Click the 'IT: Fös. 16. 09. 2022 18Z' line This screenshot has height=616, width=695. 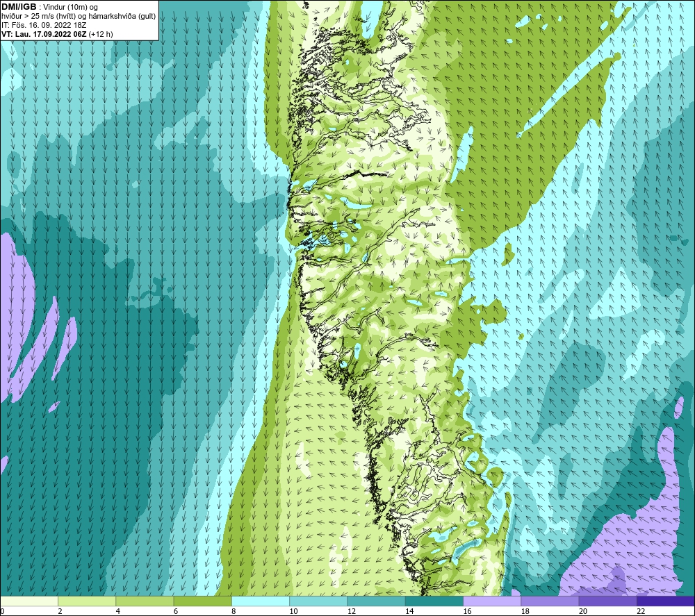pyautogui.click(x=44, y=25)
